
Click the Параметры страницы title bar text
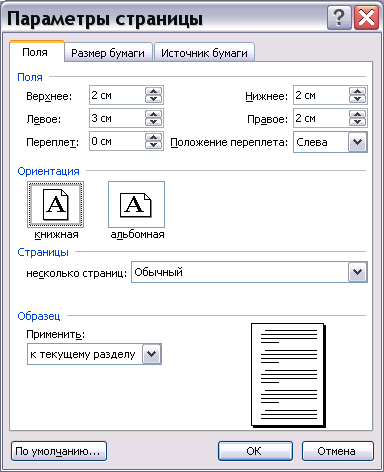point(105,19)
